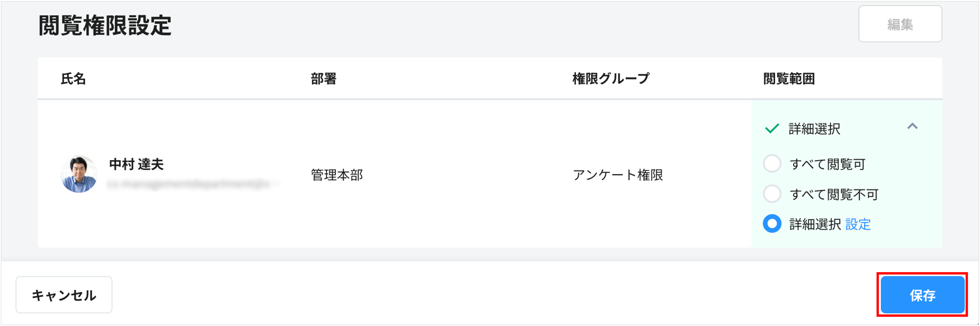
Task: Click the 氏名 column header
Action: click(73, 79)
